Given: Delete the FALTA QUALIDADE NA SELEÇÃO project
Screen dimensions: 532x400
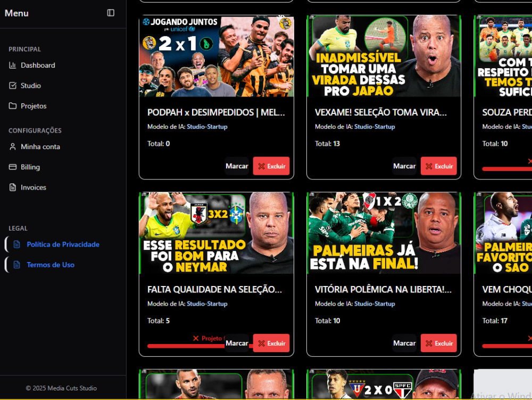Looking at the screenshot, I should click(x=271, y=344).
